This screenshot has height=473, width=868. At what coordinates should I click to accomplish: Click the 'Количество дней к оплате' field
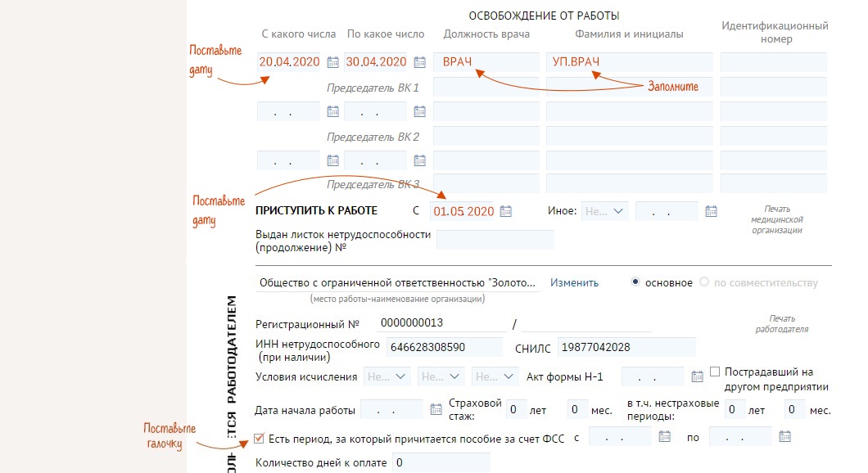coord(441,463)
